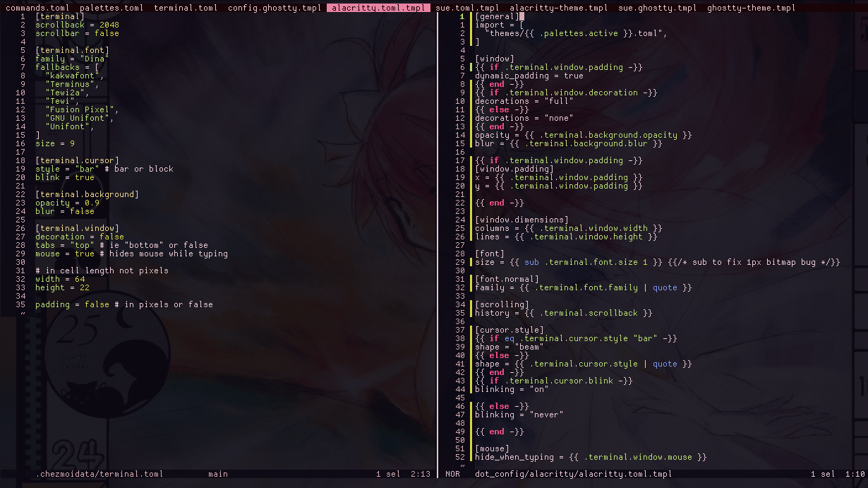Click the [cursor.style] section header

point(510,330)
